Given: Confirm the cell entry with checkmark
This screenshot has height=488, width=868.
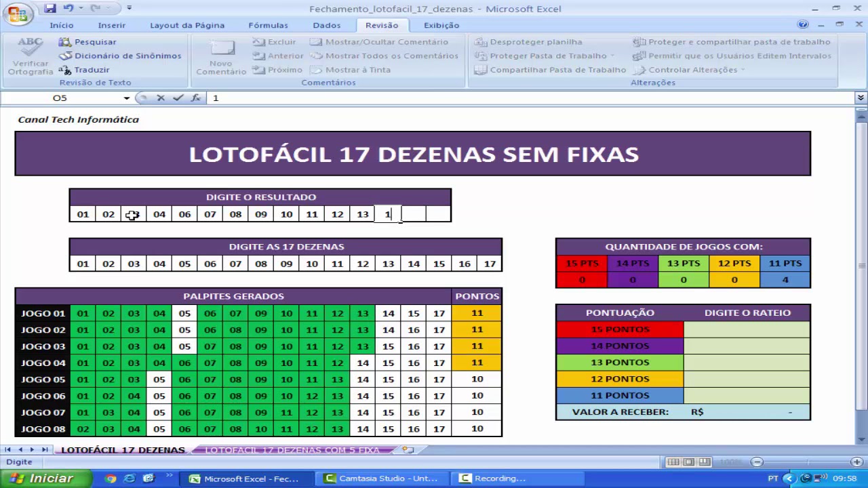Looking at the screenshot, I should click(x=178, y=98).
